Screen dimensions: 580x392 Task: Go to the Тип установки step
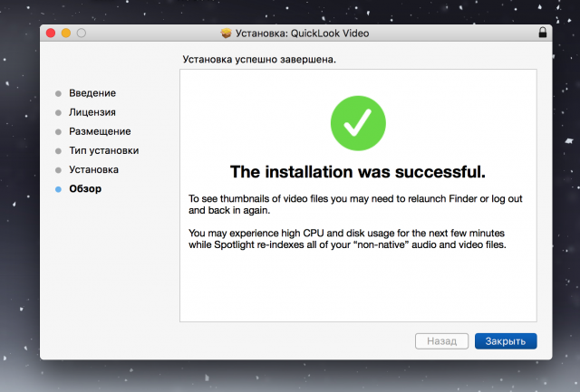point(103,150)
